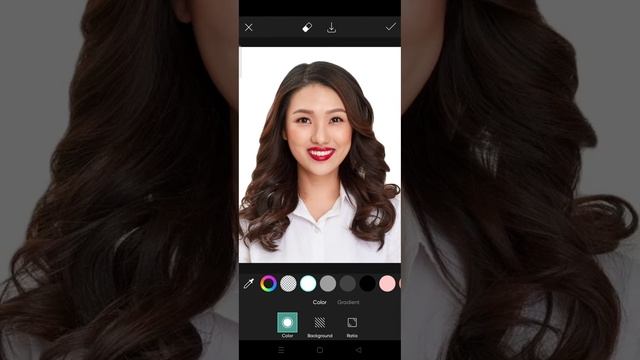Viewport: 640px width, 360px height.
Task: Tap the Android home button
Action: coord(320,350)
